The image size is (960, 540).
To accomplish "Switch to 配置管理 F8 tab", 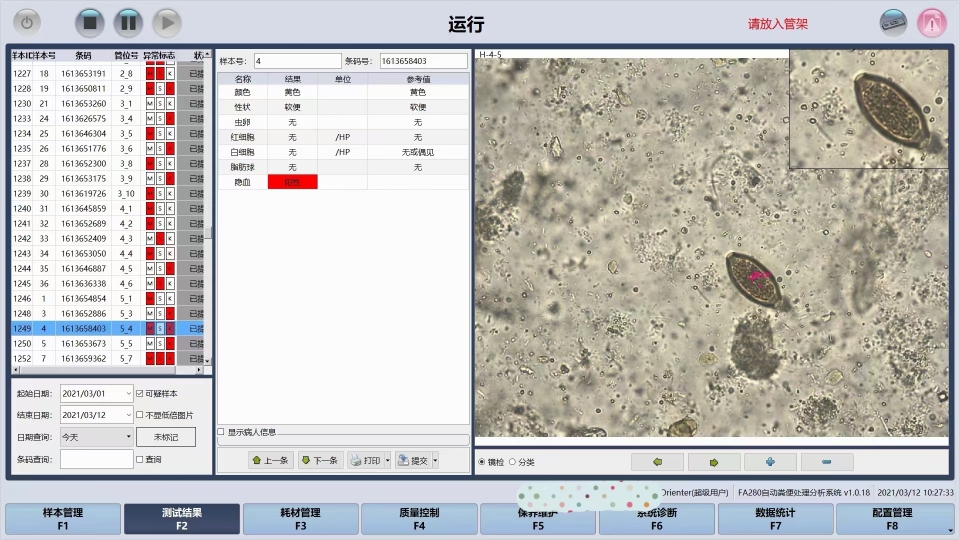I will click(893, 519).
